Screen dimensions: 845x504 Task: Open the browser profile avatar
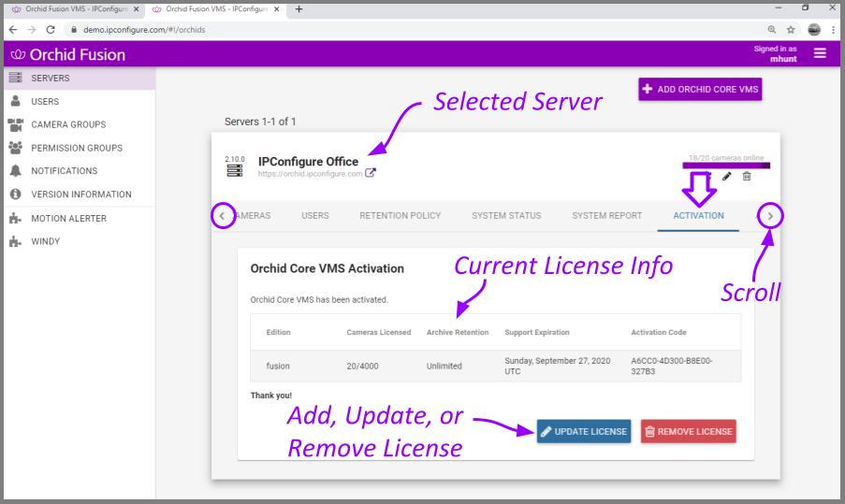click(814, 30)
